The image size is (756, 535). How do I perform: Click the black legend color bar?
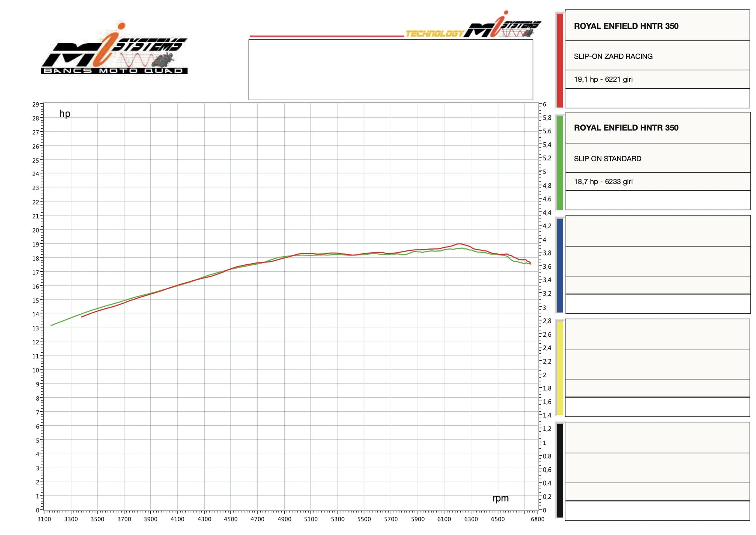(x=559, y=470)
